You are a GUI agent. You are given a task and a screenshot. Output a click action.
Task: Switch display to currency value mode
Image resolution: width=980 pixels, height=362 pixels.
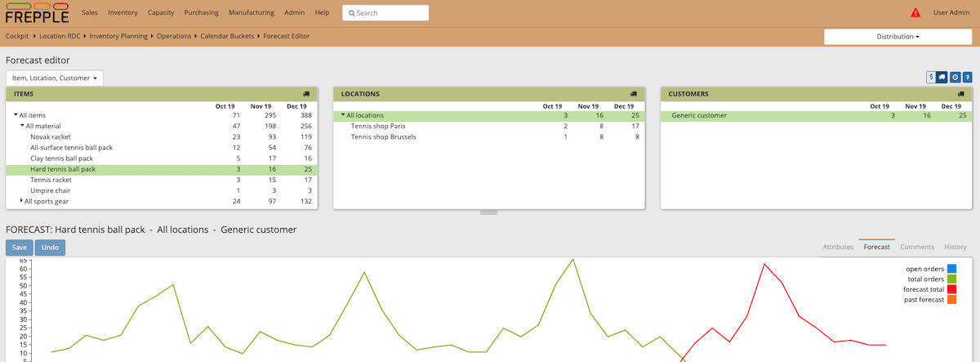(x=931, y=77)
